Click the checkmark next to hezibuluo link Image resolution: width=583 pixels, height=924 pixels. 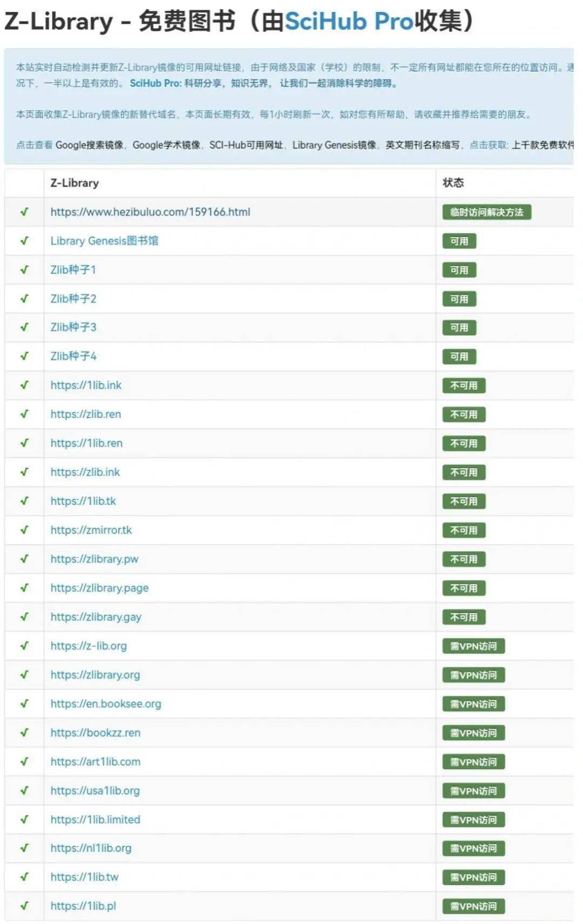(x=24, y=212)
